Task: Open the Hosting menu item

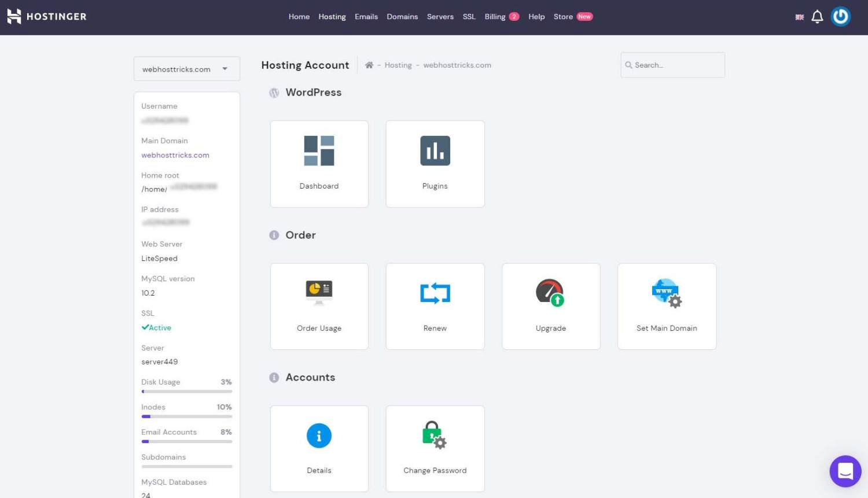Action: pyautogui.click(x=332, y=17)
